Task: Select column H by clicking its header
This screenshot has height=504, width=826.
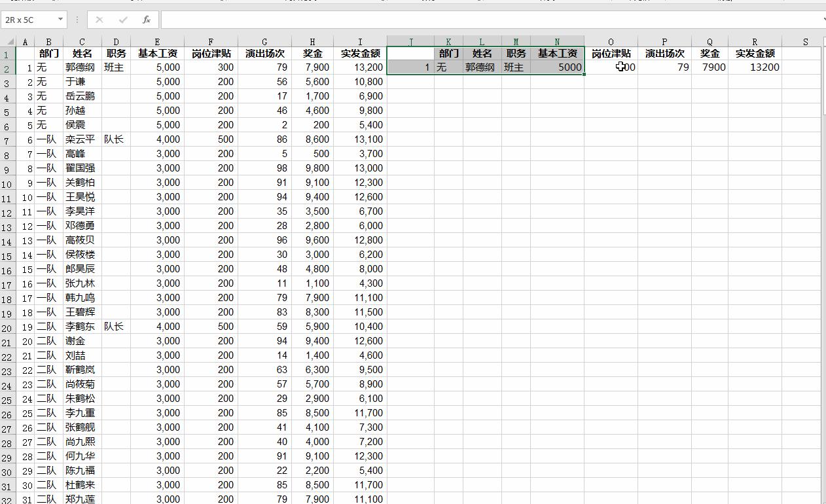Action: (x=313, y=41)
